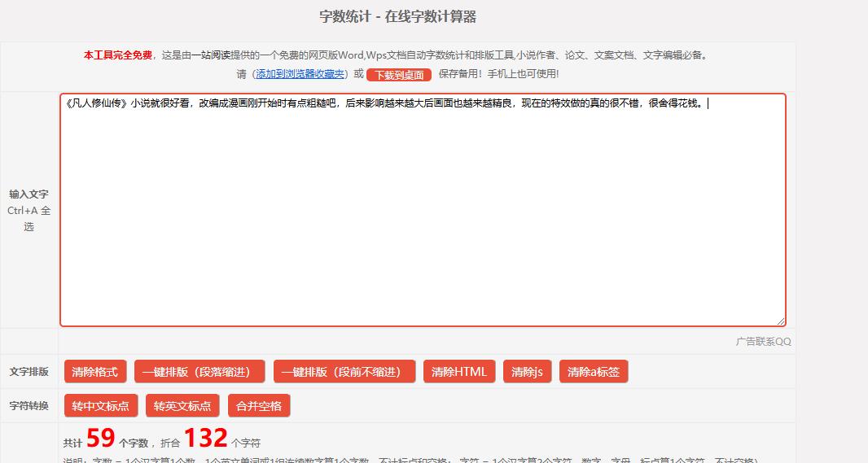Image resolution: width=868 pixels, height=463 pixels.
Task: Open the 添加到浏览器收藏夹 link
Action: [300, 73]
